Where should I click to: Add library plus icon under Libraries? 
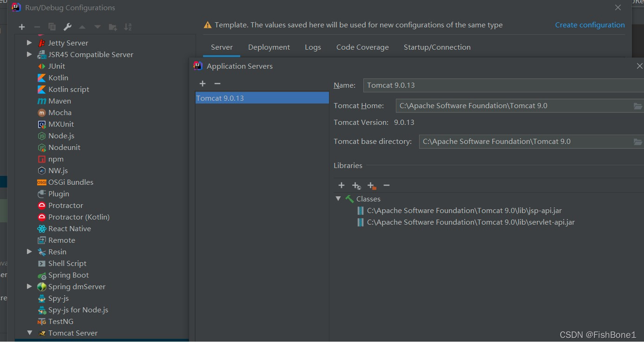coord(342,185)
